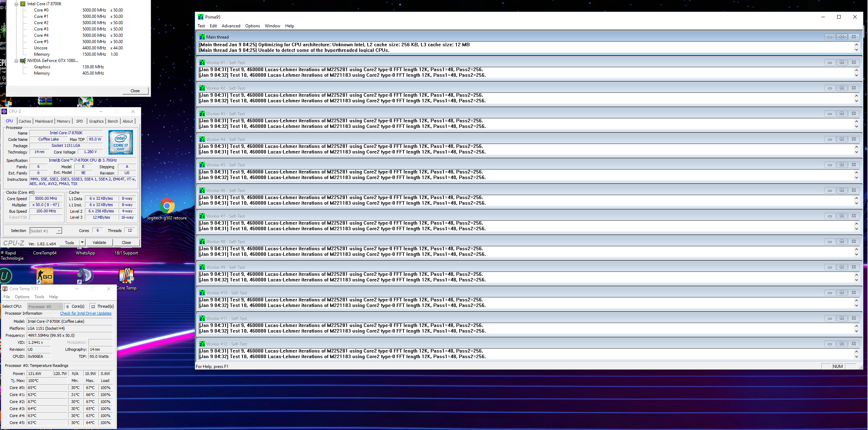The height and width of the screenshot is (430, 868).
Task: Maximize the Worker #5 Self-Test subwindow
Action: (x=842, y=165)
